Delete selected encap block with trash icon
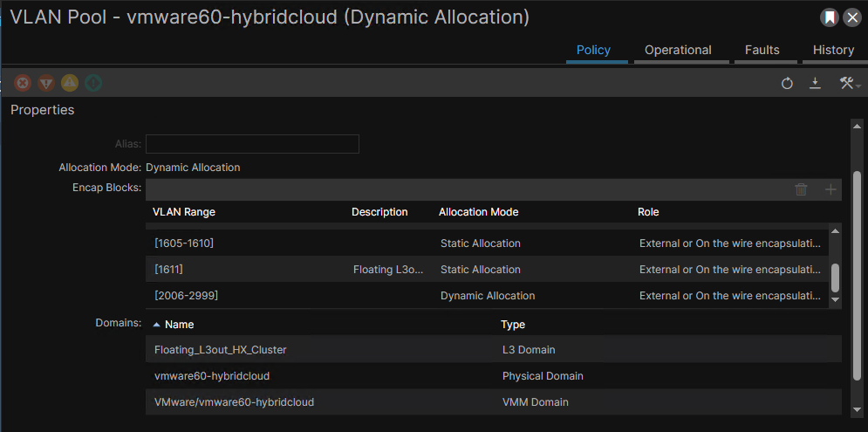This screenshot has width=868, height=432. pyautogui.click(x=801, y=189)
